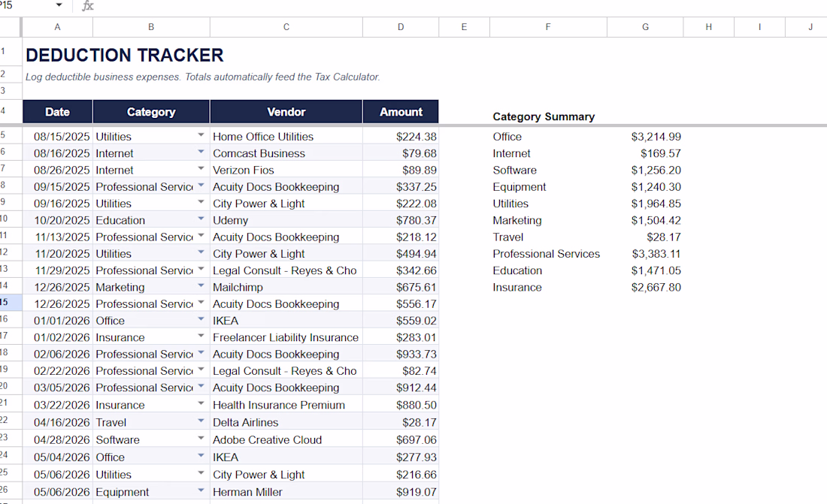827x504 pixels.
Task: Select the Verizon Fios vendor cell
Action: (286, 171)
